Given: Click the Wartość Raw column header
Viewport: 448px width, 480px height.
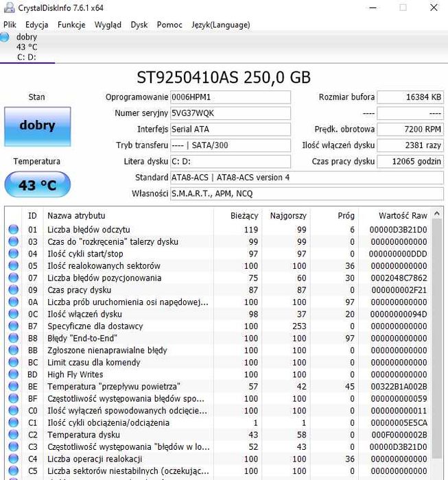Looking at the screenshot, I should [x=395, y=215].
